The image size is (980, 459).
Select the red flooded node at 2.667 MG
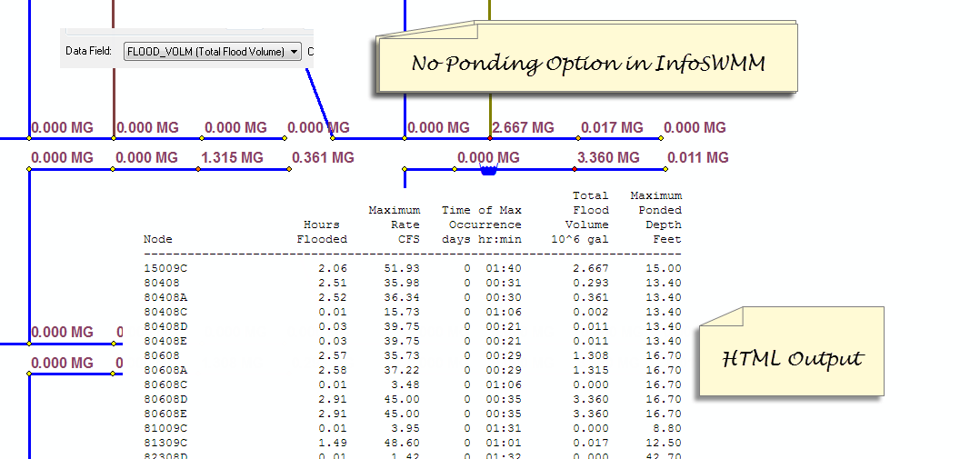489,138
